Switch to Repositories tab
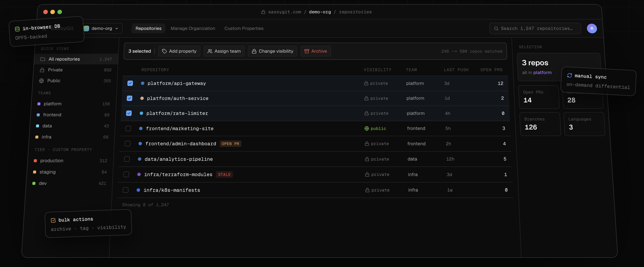Image resolution: width=644 pixels, height=267 pixels. [x=148, y=29]
